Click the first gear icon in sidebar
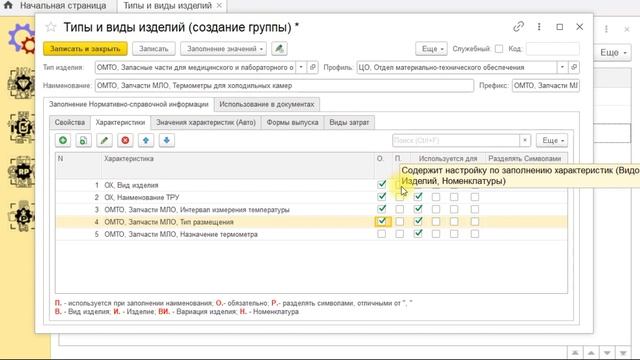 22,39
